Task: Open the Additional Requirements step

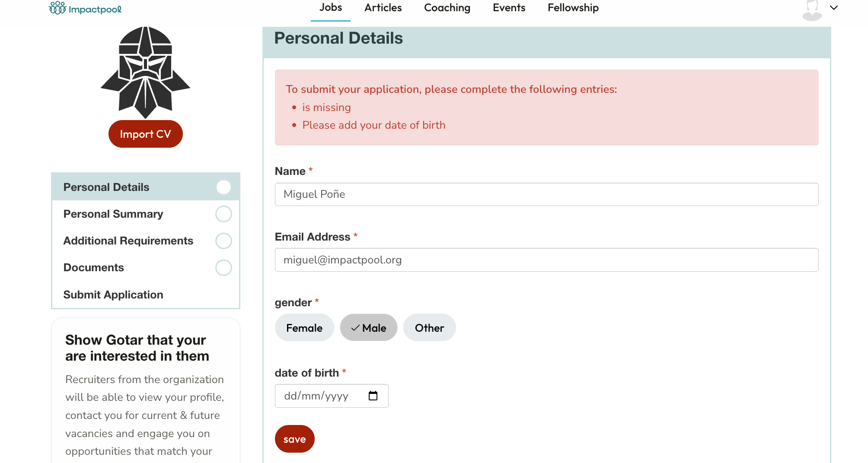Action: [128, 241]
